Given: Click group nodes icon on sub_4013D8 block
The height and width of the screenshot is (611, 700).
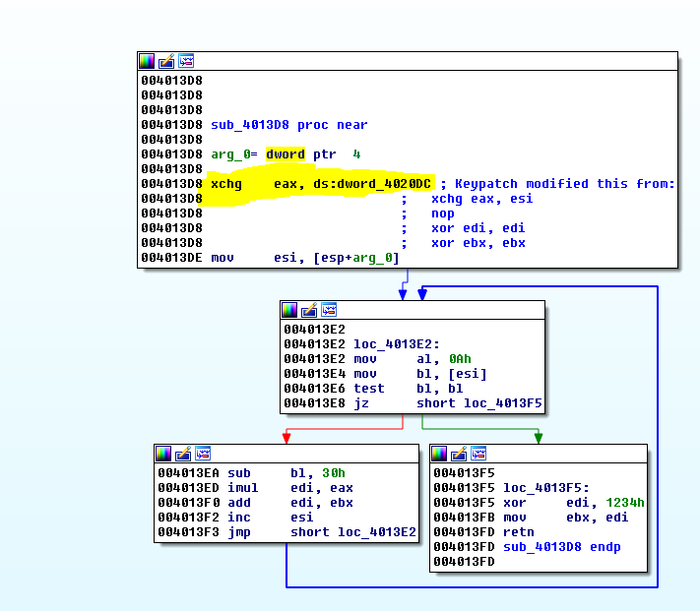Looking at the screenshot, I should click(x=186, y=61).
